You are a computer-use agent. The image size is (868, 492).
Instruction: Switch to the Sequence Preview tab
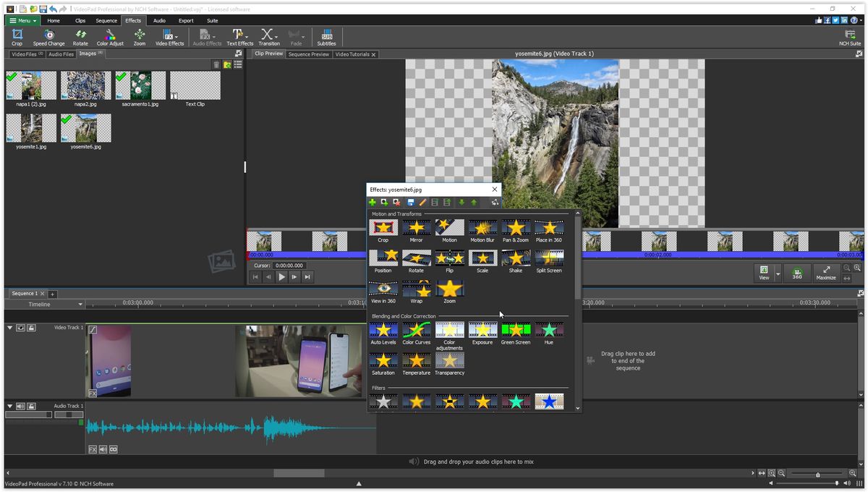[308, 53]
